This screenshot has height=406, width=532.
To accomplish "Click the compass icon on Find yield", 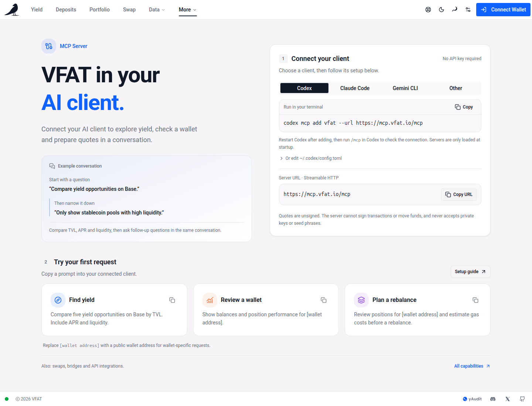I will click(x=58, y=300).
